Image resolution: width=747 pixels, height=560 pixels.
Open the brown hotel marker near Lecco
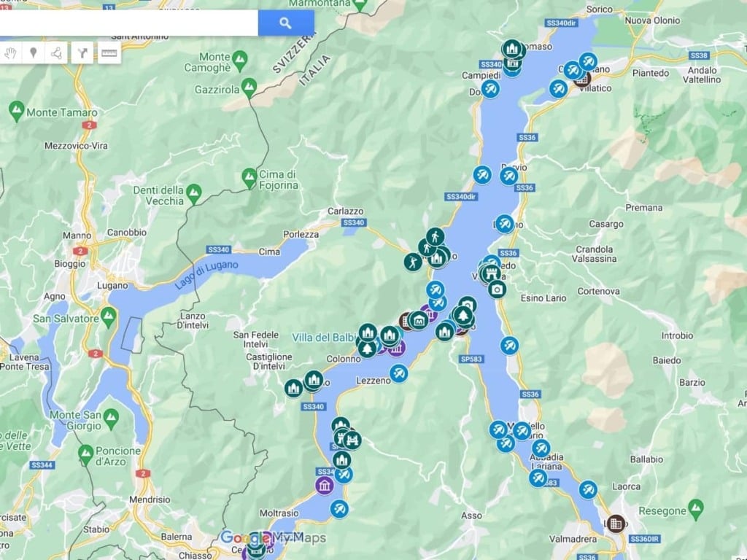(x=614, y=522)
